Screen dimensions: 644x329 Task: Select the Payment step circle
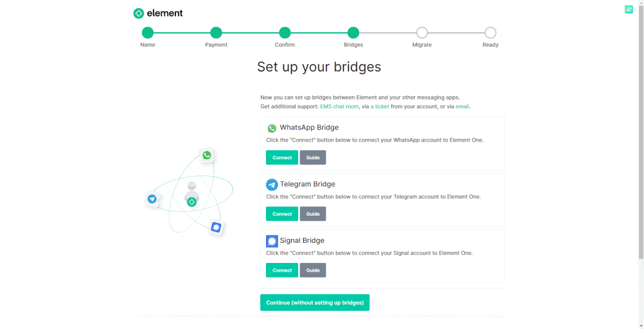pos(216,33)
